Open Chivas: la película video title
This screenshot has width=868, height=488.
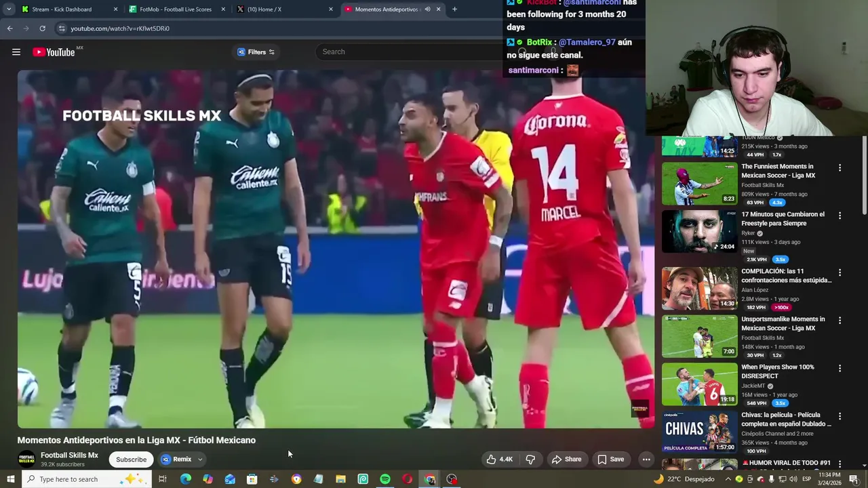click(x=786, y=420)
